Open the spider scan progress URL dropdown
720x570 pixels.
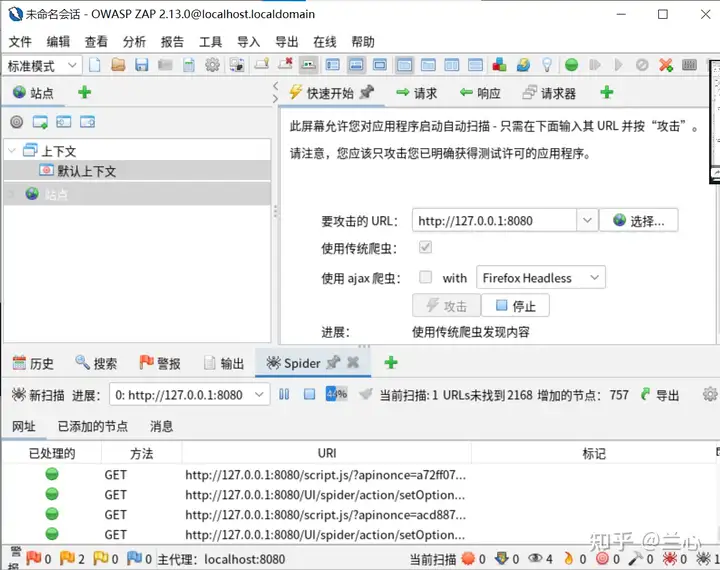coord(189,395)
